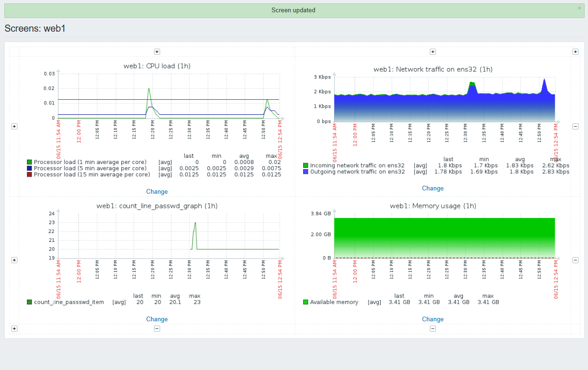The width and height of the screenshot is (588, 370).
Task: Click the green swatch for 1 min processor load
Action: click(30, 162)
